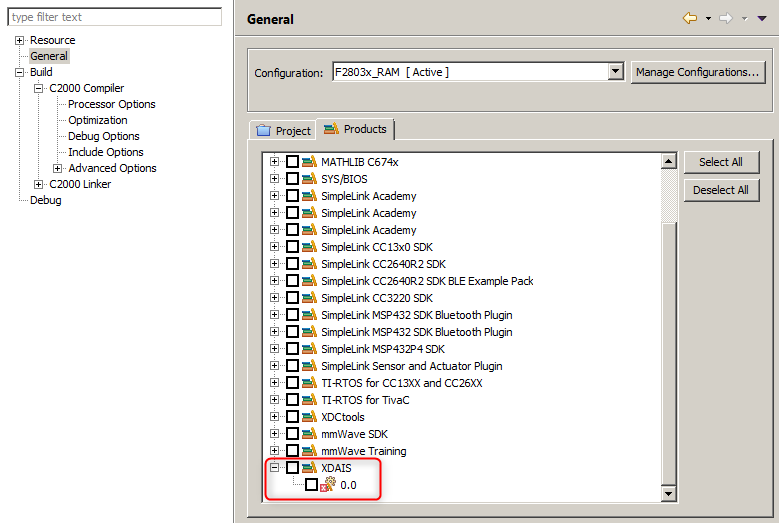Click the mmWave SDK product icon
This screenshot has height=523, width=779.
click(309, 434)
